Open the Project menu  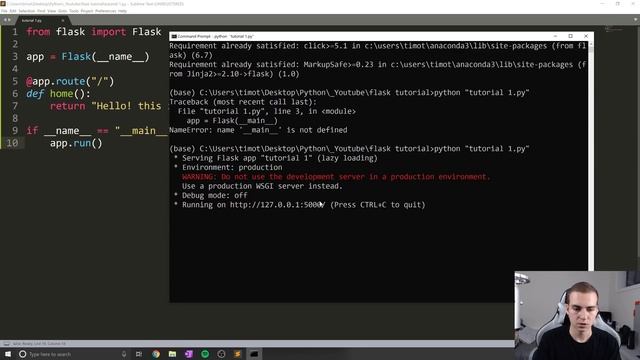(87, 11)
